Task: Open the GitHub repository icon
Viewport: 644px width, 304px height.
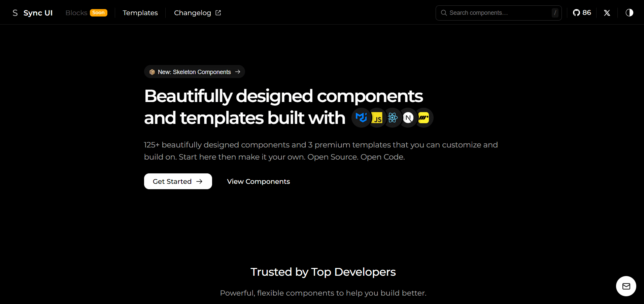Action: click(577, 13)
